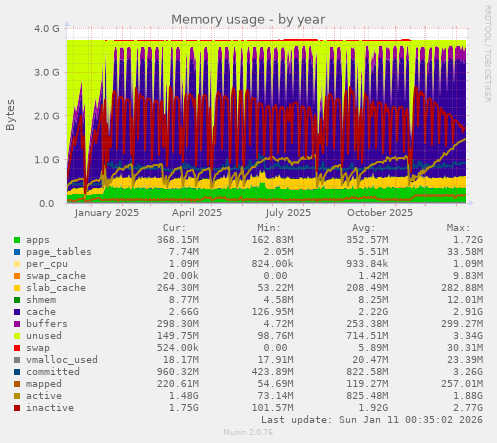The height and width of the screenshot is (443, 497).
Task: Click committed current value 960.32M
Action: pyautogui.click(x=178, y=372)
